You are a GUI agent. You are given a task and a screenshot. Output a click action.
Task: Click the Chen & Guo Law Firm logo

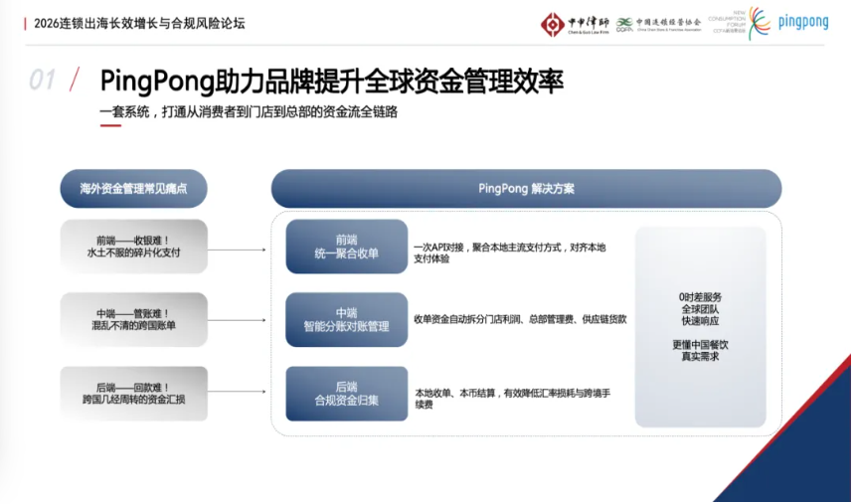pyautogui.click(x=575, y=24)
